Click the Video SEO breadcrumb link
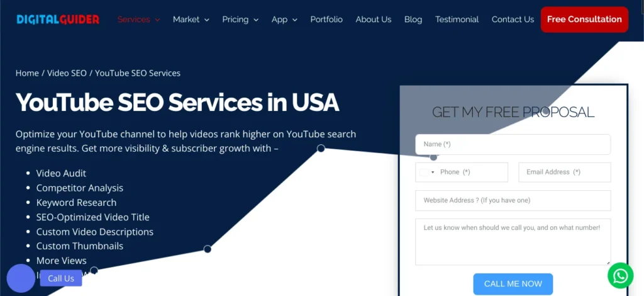 67,73
